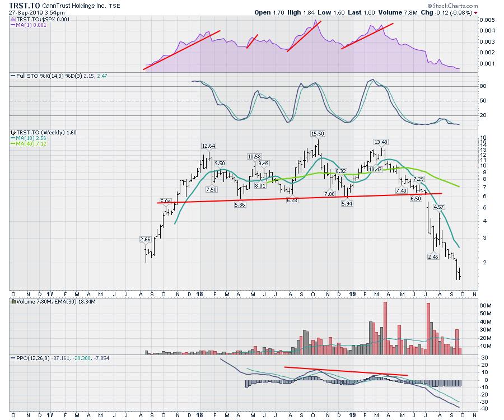Image resolution: width=504 pixels, height=420 pixels.
Task: Click the High 1.84 value
Action: click(301, 12)
